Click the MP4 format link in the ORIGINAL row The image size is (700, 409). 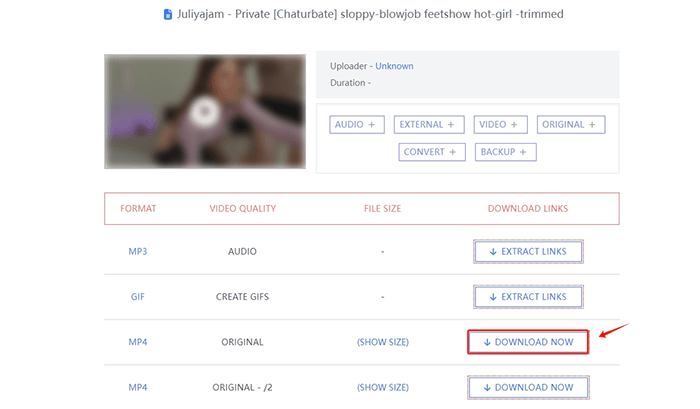(x=137, y=342)
